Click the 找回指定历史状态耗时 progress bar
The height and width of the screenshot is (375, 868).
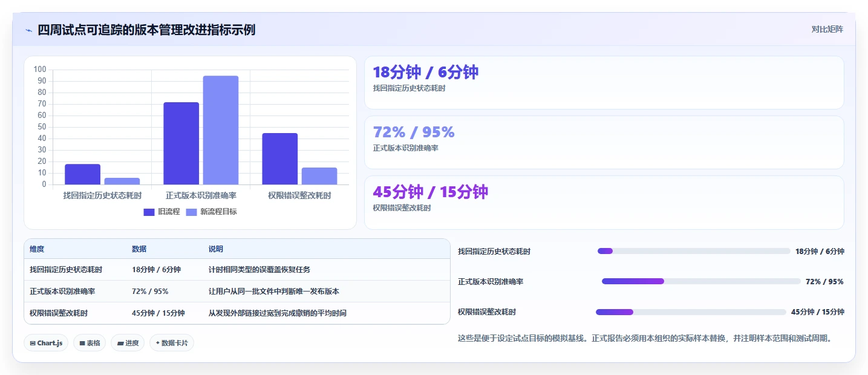(694, 251)
